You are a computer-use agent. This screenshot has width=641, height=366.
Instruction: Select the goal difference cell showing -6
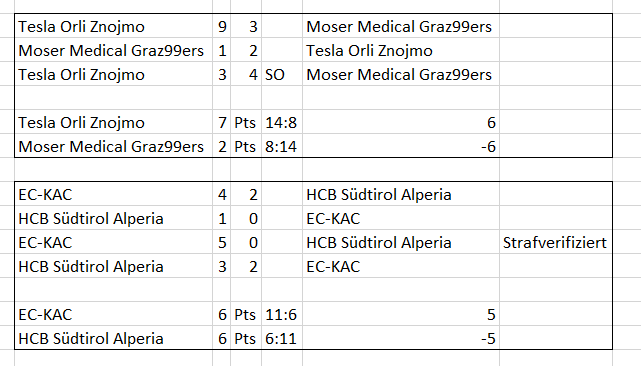pyautogui.click(x=401, y=146)
